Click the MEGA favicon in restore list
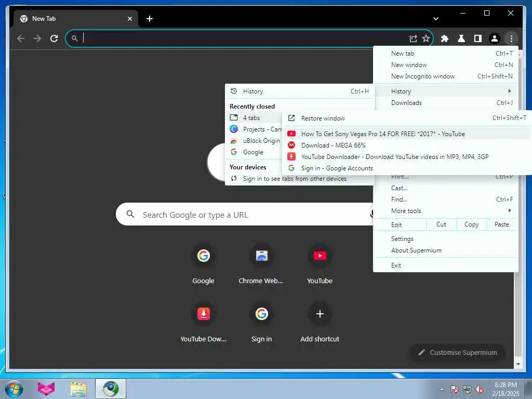Image resolution: width=532 pixels, height=399 pixels. coord(291,145)
